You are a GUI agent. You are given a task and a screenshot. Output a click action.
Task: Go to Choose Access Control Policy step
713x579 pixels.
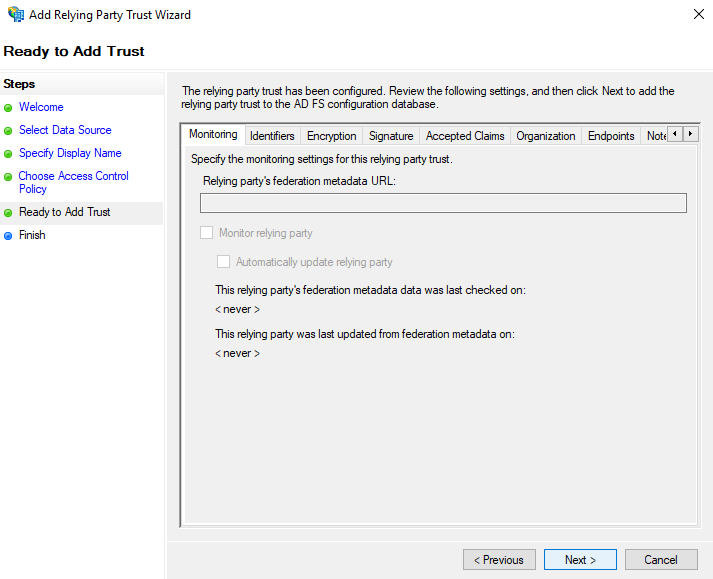click(x=74, y=182)
